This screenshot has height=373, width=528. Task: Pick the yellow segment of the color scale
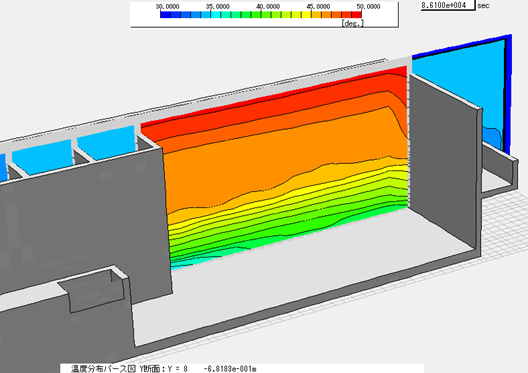tap(306, 15)
